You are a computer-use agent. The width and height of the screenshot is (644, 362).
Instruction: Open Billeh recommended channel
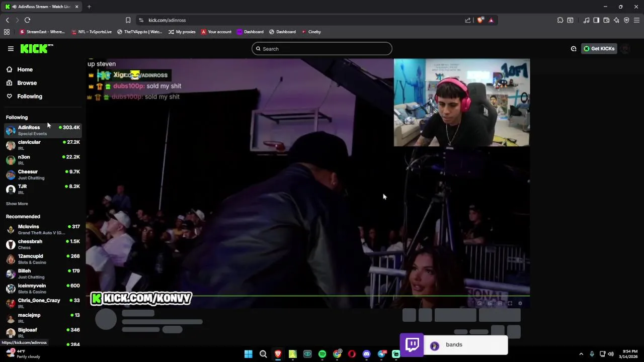click(43, 274)
